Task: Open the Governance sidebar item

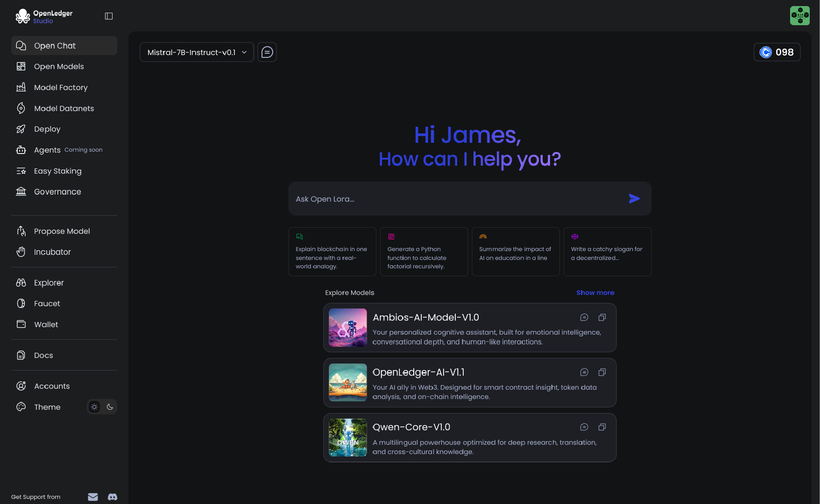Action: tap(57, 192)
